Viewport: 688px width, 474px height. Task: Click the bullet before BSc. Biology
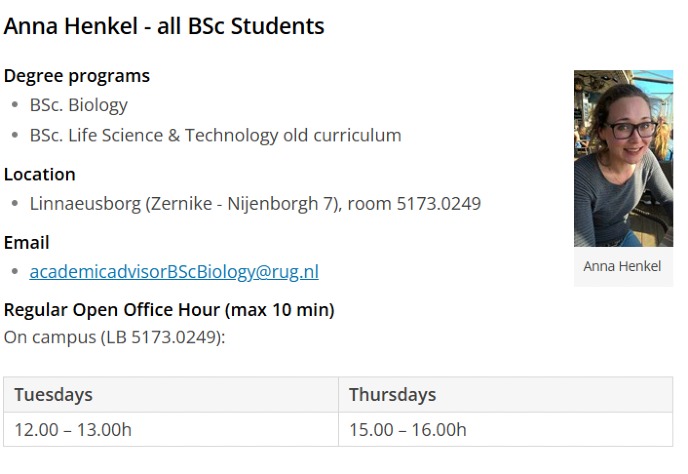pyautogui.click(x=15, y=105)
